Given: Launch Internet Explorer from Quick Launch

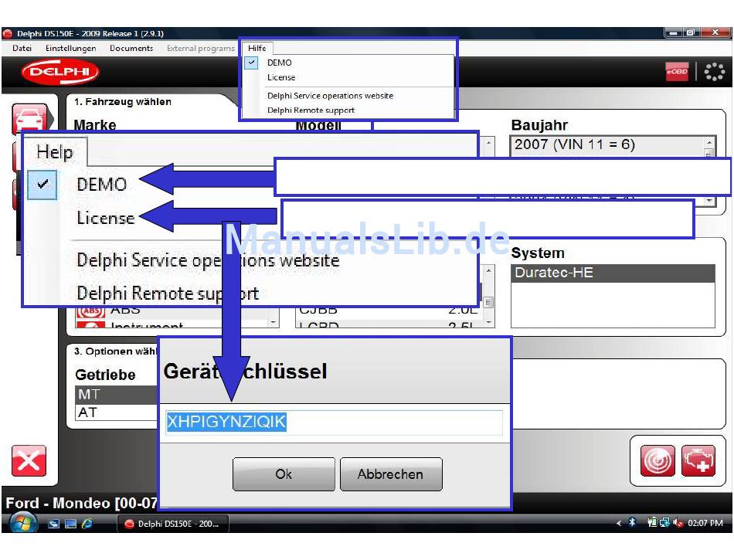Looking at the screenshot, I should click(x=87, y=524).
